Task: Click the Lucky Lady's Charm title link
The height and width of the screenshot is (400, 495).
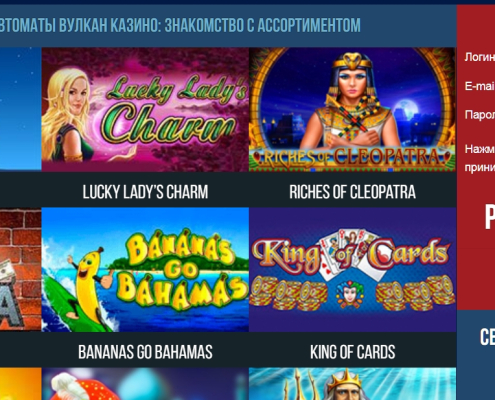Action: coord(145,192)
